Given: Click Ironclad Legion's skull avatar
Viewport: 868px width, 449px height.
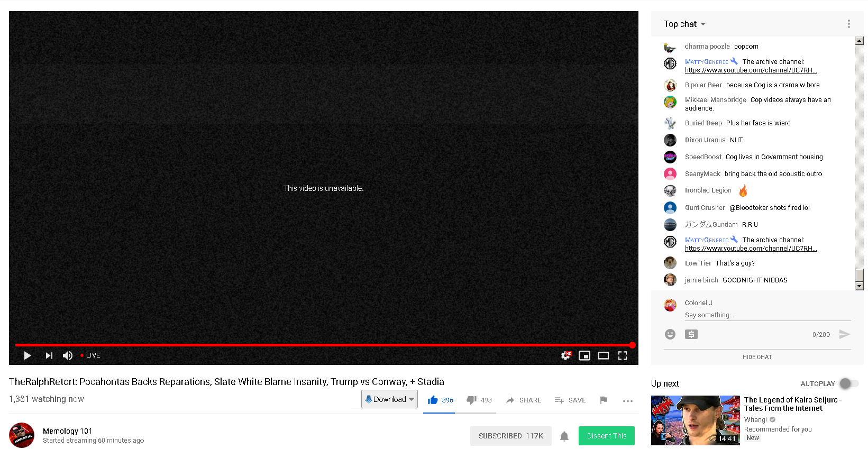Looking at the screenshot, I should coord(670,190).
